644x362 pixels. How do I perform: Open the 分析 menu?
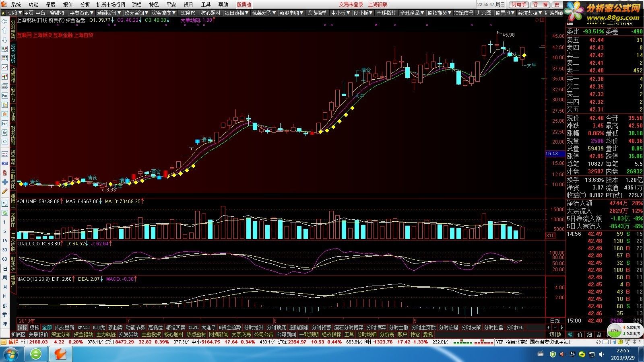coord(85,4)
